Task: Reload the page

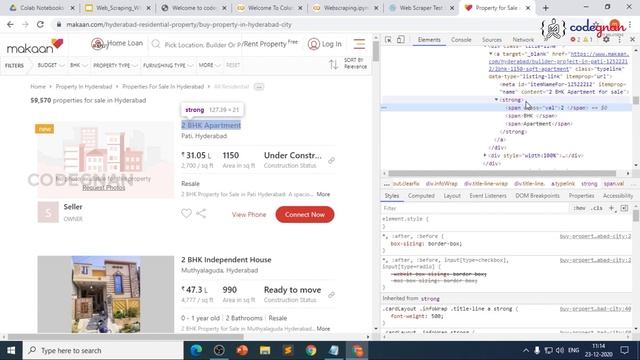Action: [x=40, y=24]
